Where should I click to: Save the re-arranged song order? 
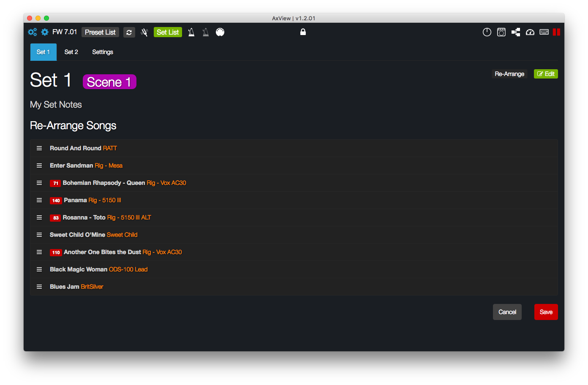pos(546,312)
